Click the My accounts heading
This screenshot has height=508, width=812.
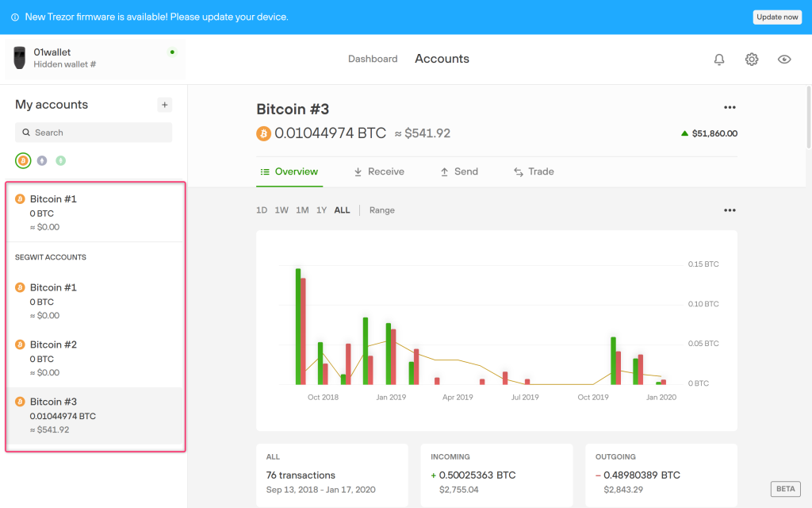(52, 105)
